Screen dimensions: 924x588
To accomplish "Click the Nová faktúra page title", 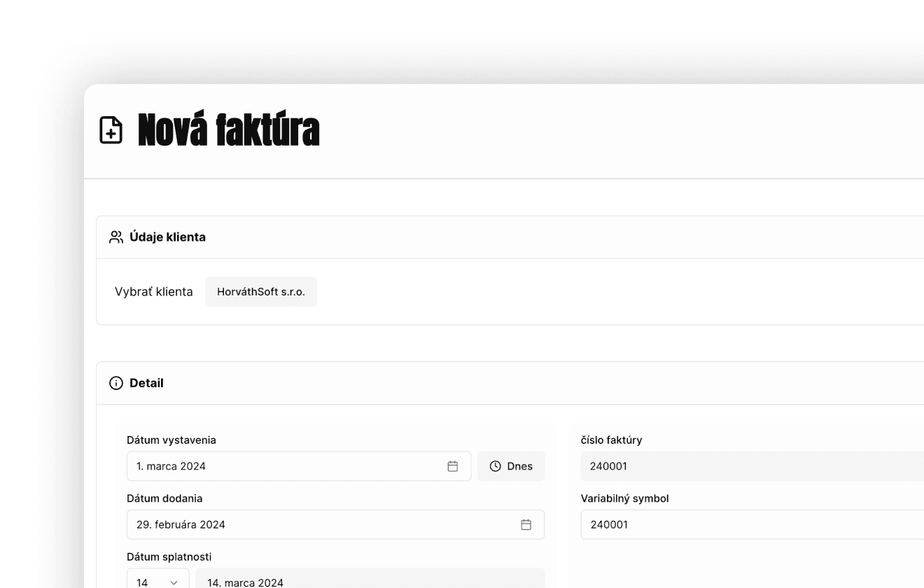I will click(228, 130).
